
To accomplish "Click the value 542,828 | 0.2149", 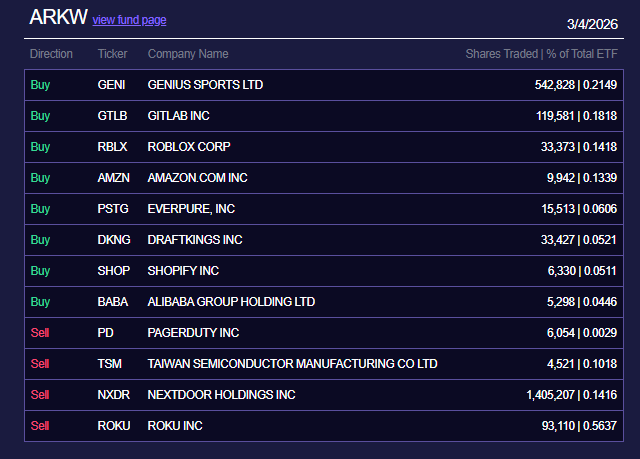I will pyautogui.click(x=576, y=85).
